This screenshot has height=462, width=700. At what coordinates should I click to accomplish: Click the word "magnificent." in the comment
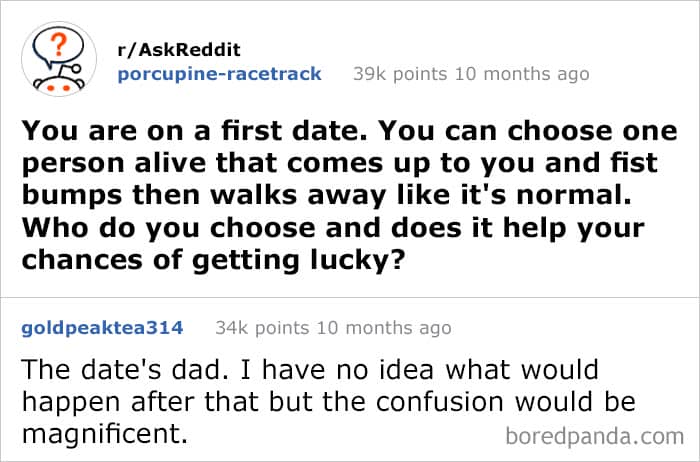104,436
